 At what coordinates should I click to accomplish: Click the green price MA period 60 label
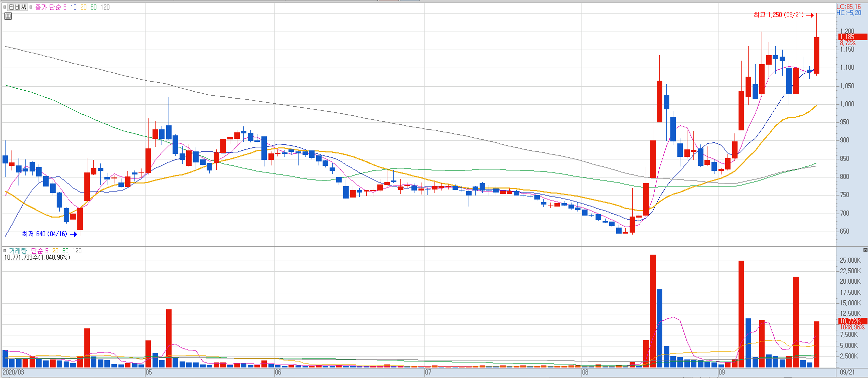(x=93, y=8)
